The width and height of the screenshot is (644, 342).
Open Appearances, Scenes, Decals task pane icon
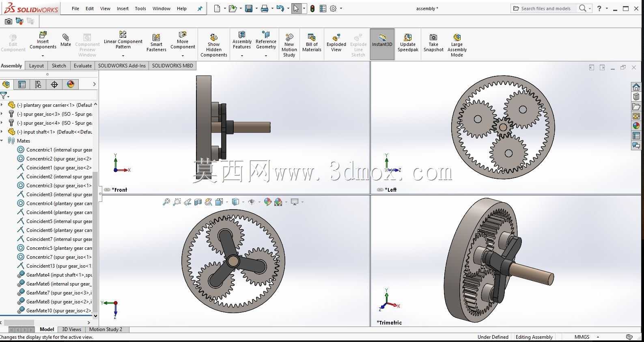point(636,126)
